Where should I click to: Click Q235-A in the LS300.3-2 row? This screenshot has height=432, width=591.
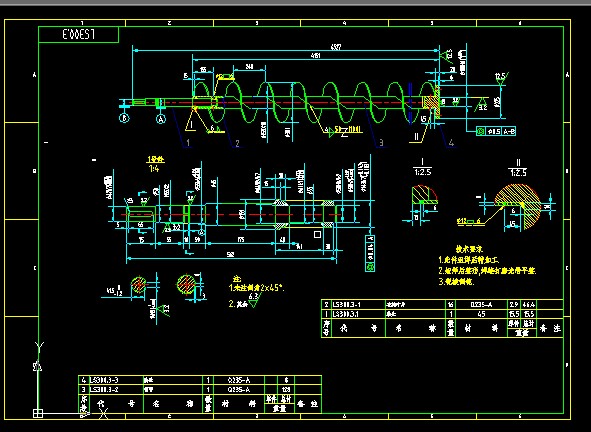click(239, 390)
